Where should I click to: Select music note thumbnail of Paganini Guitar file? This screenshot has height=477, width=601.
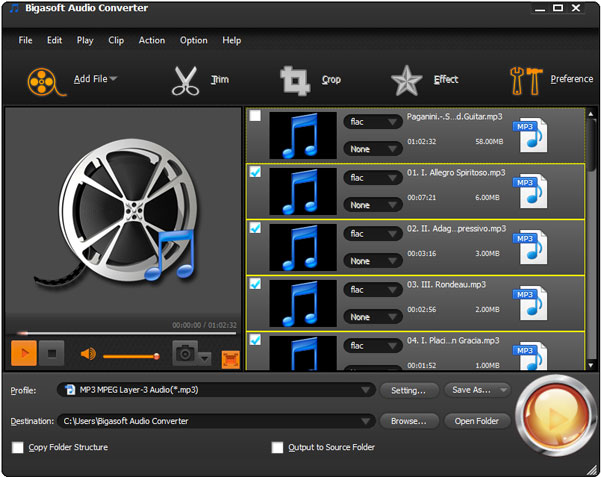pyautogui.click(x=303, y=135)
